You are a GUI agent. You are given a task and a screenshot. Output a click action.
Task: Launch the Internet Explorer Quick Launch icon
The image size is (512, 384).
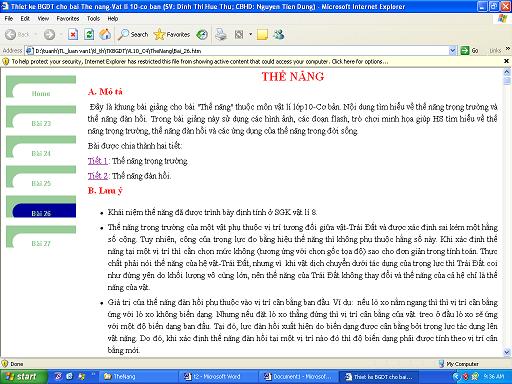click(x=70, y=376)
